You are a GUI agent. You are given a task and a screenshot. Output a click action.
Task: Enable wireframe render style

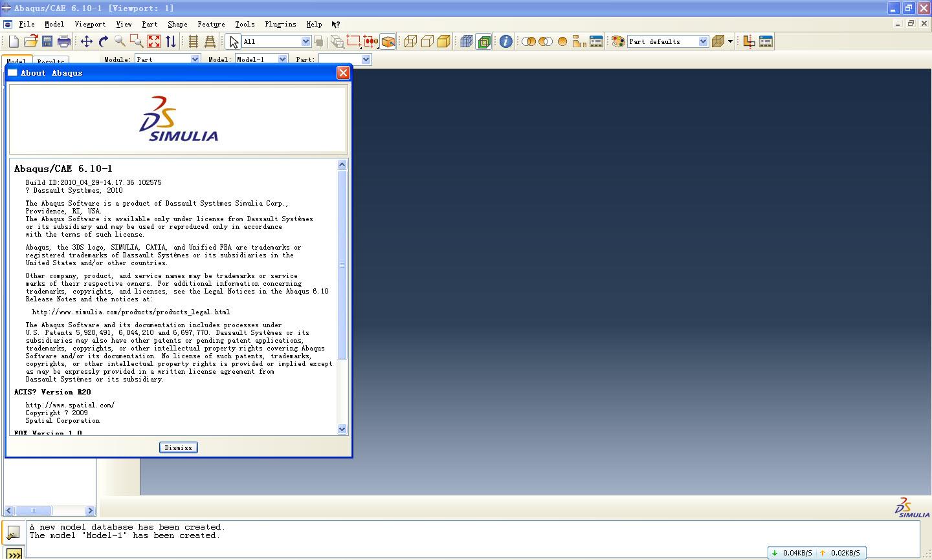(x=410, y=41)
